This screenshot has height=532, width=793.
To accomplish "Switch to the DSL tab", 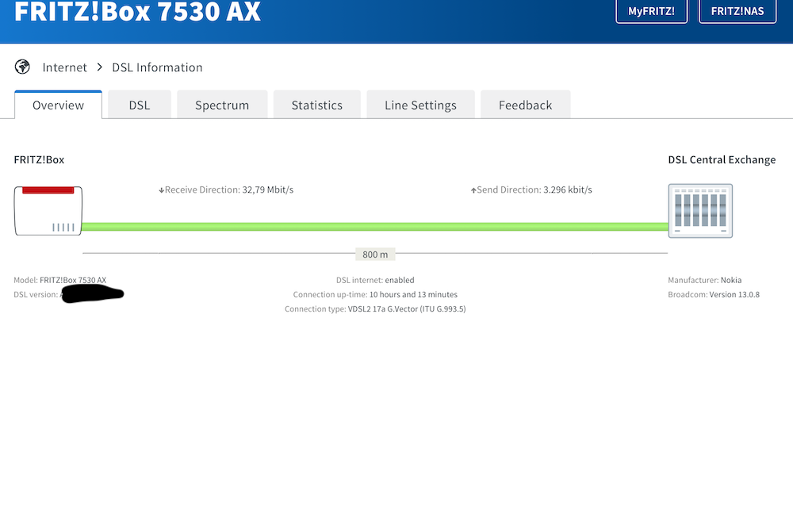I will click(140, 105).
